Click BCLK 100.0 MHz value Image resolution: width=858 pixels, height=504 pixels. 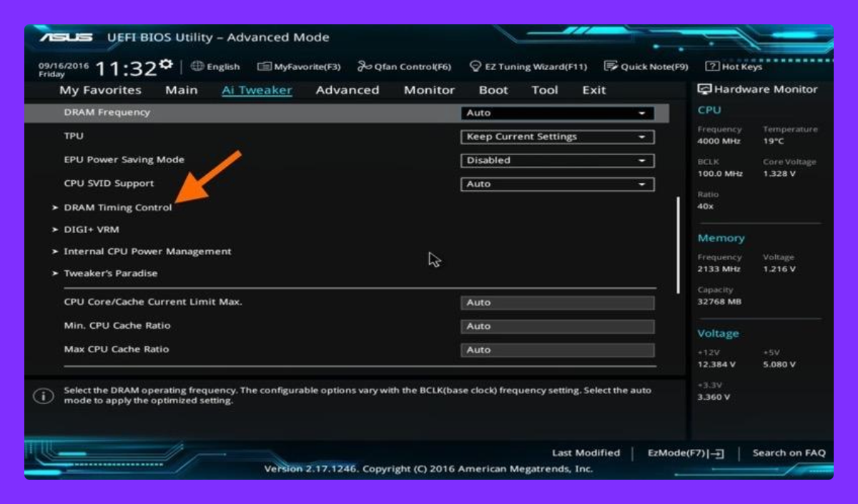(x=720, y=174)
